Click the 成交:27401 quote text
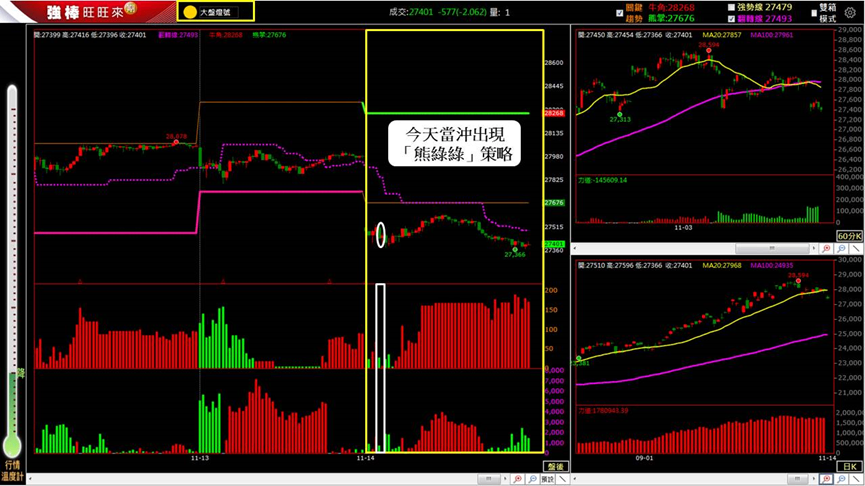This screenshot has height=486, width=865. 410,12
